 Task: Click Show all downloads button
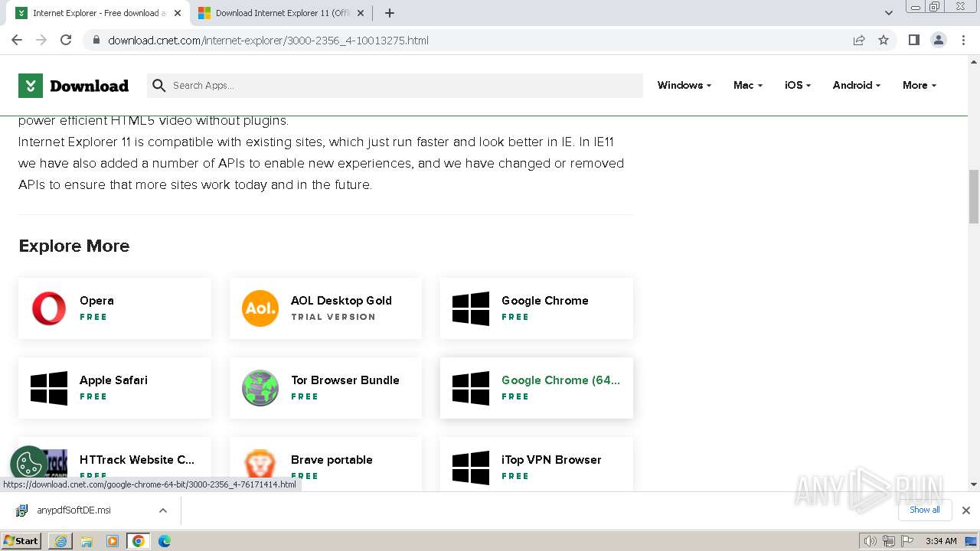924,510
